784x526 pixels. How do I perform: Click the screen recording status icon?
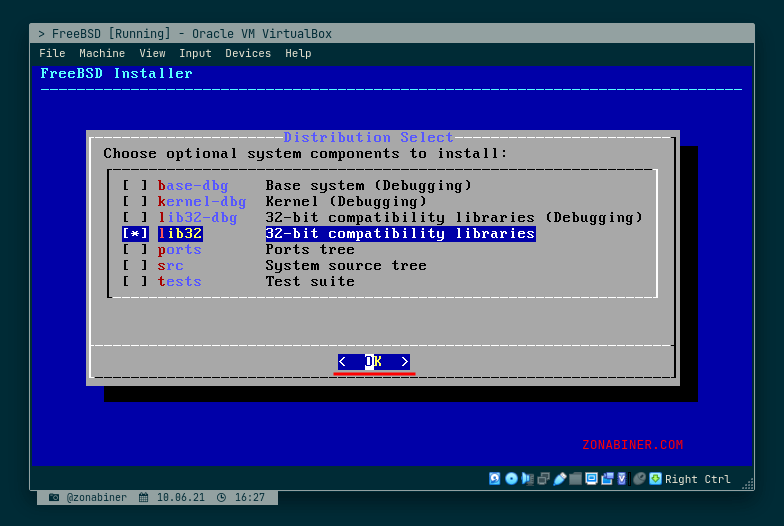pyautogui.click(x=608, y=478)
